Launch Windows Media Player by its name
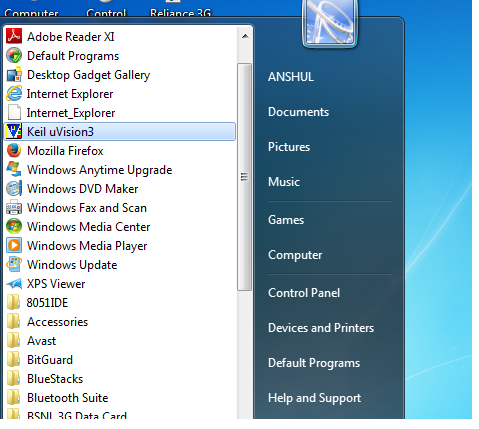The width and height of the screenshot is (479, 429). point(87,246)
